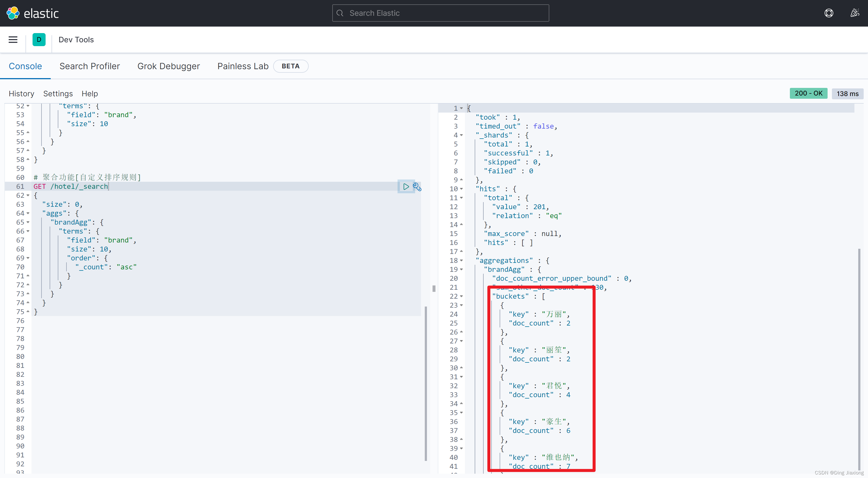Screen dimensions: 868x478
Task: Click the "_count": "asc" line
Action: (106, 267)
